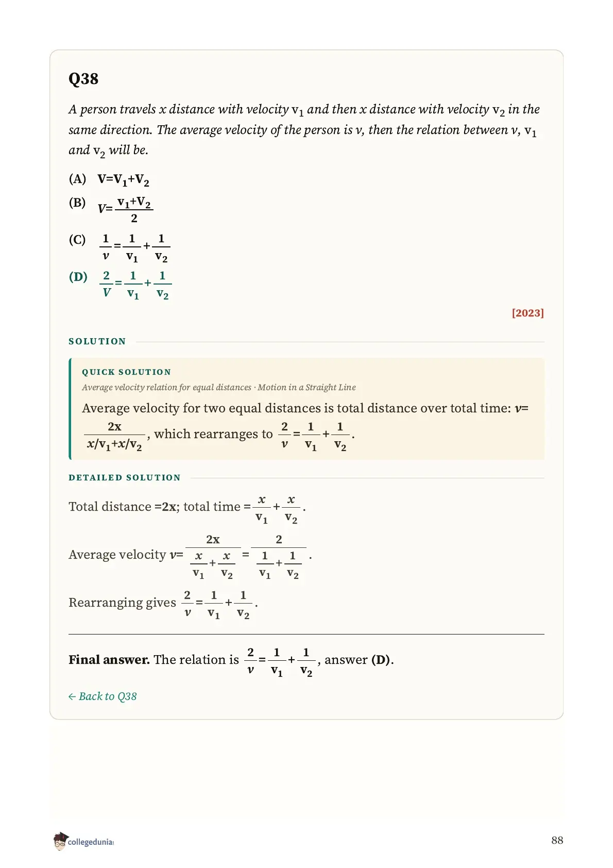Click the collegedunia mascot logo icon
Screen dimensions: 613x868
[x=60, y=841]
